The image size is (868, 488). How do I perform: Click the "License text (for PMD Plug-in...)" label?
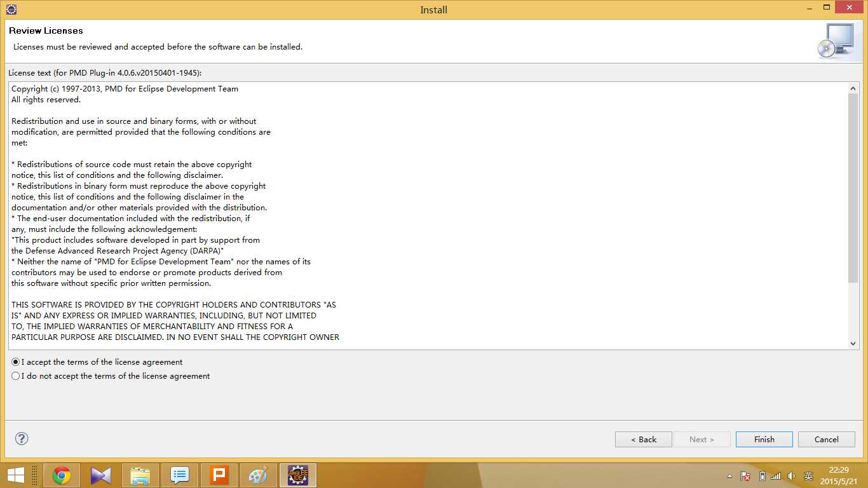tap(105, 73)
